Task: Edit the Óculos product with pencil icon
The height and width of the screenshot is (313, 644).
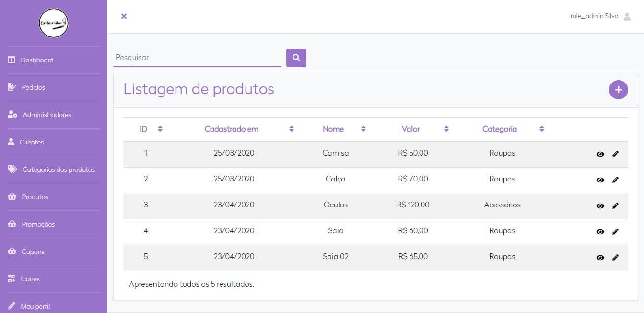Action: click(x=615, y=206)
